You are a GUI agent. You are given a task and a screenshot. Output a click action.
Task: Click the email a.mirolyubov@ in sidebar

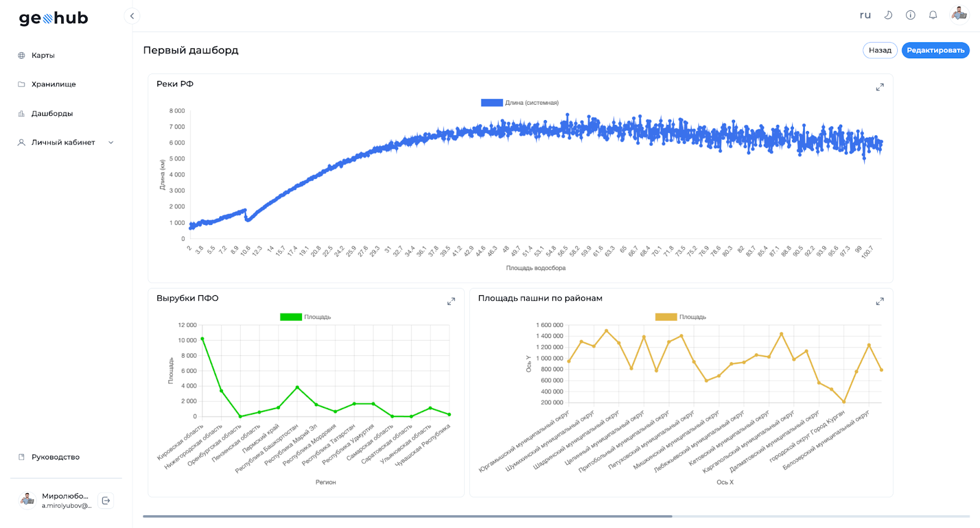pyautogui.click(x=67, y=506)
